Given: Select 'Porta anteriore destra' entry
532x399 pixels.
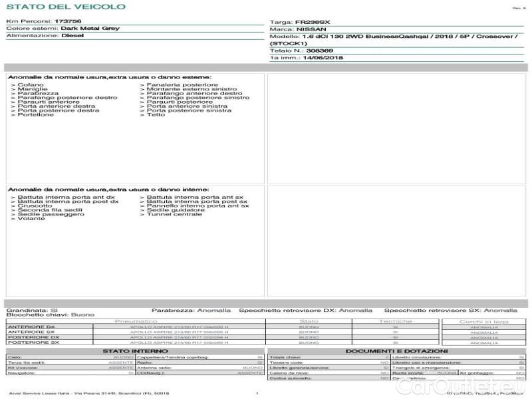Looking at the screenshot, I should 57,106.
